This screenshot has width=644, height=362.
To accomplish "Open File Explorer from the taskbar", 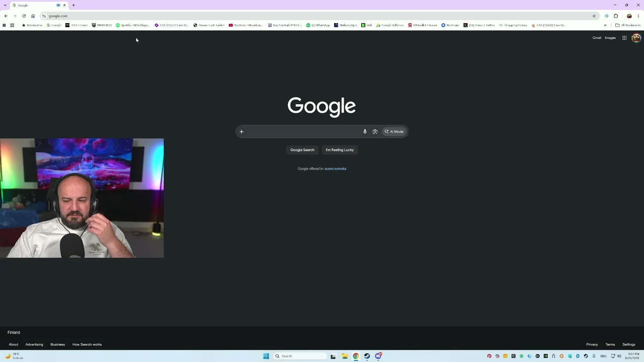I will 345,356.
